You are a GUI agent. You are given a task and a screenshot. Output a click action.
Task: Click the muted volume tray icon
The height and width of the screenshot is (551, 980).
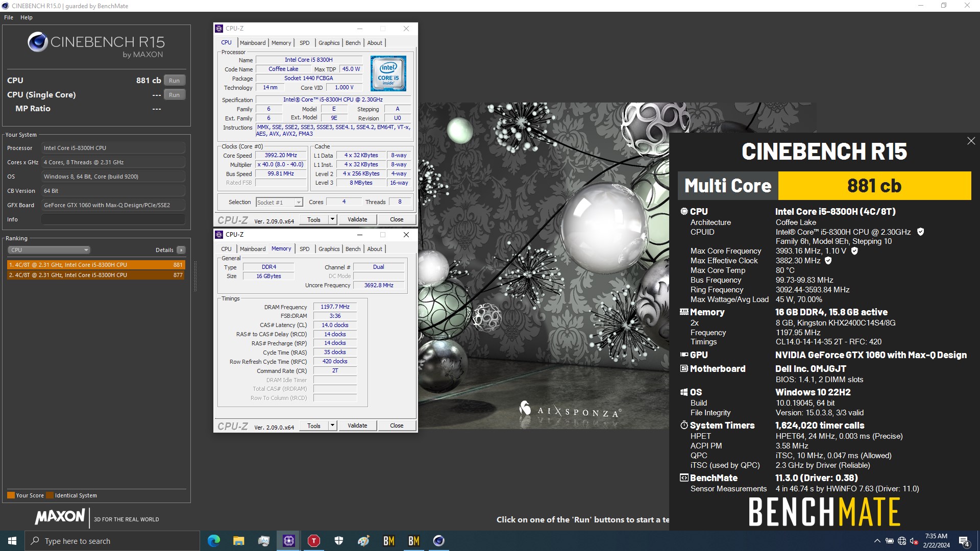pyautogui.click(x=914, y=541)
